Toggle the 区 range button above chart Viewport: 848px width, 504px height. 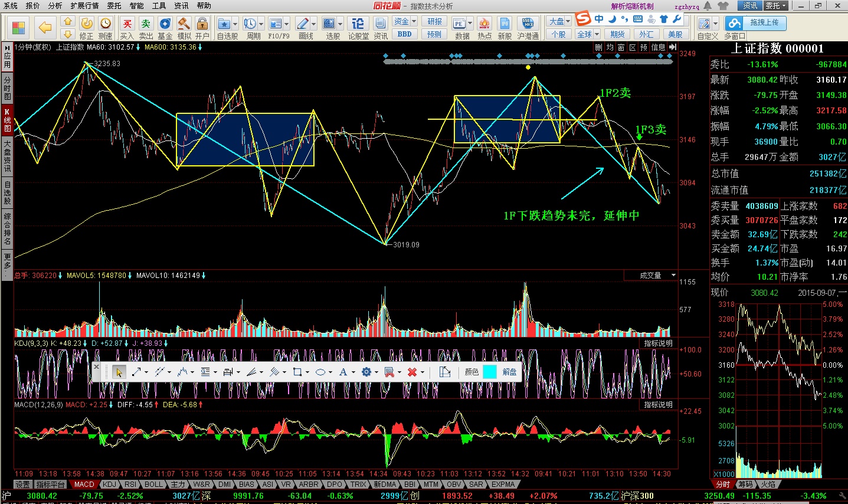click(x=632, y=47)
